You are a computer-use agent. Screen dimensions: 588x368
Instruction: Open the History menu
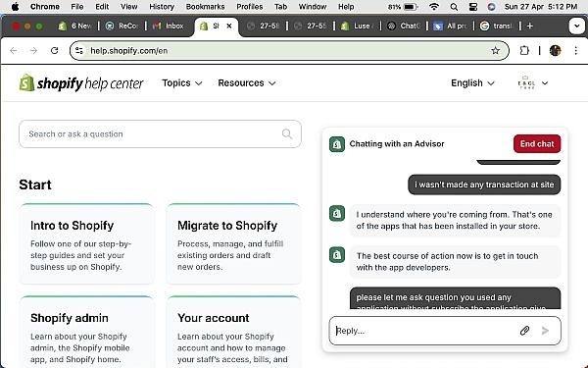(x=162, y=7)
